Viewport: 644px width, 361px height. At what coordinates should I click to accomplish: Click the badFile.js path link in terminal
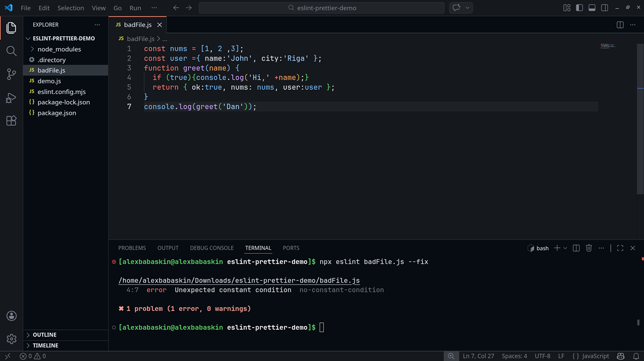[239, 281]
